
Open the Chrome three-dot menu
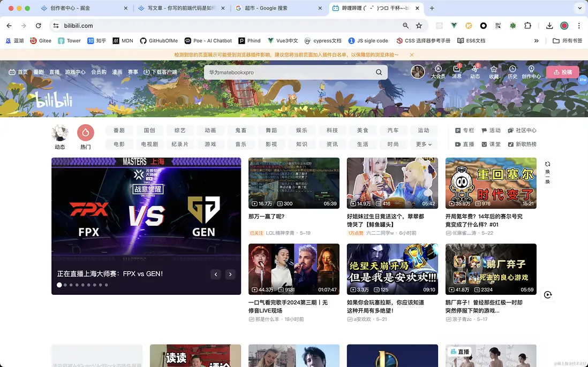coord(579,26)
